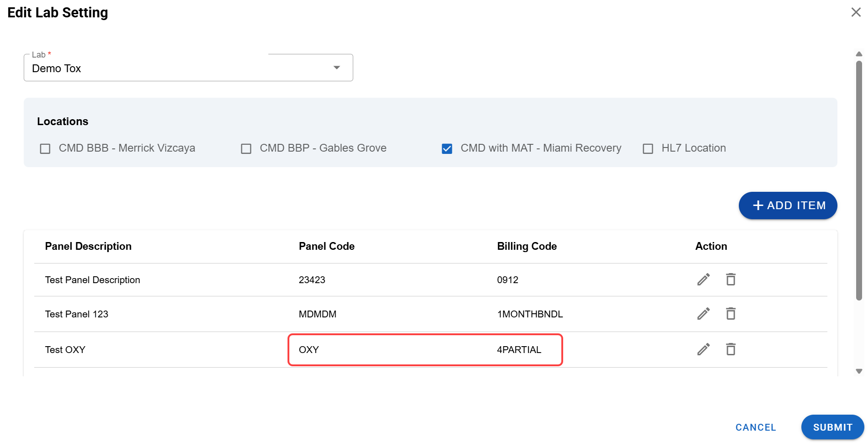Click the CANCEL link
The height and width of the screenshot is (448, 868).
pyautogui.click(x=755, y=427)
